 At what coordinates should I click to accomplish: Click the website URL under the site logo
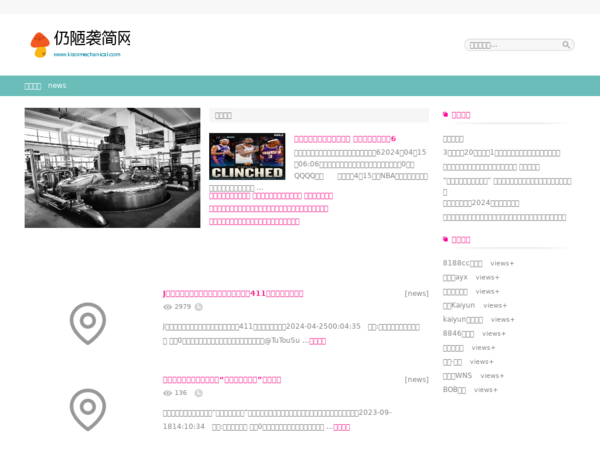point(87,54)
